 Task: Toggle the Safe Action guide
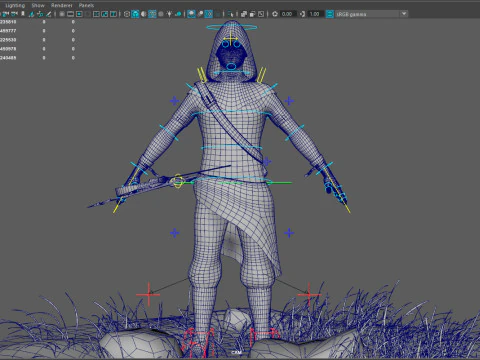coord(105,14)
